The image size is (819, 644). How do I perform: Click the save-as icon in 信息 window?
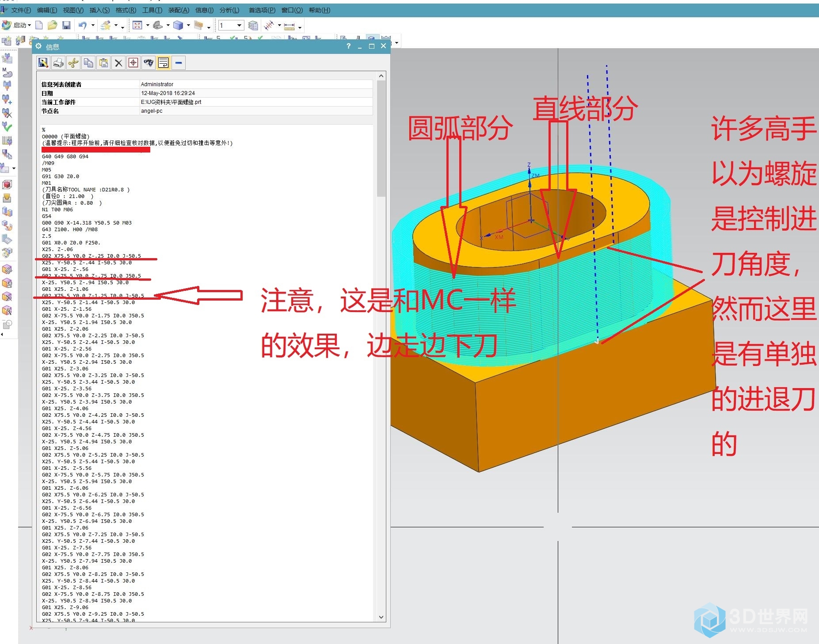[x=43, y=63]
